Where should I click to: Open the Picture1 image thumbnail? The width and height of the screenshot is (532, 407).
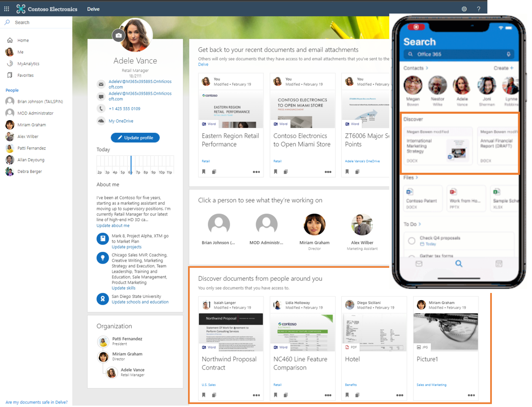pos(445,331)
